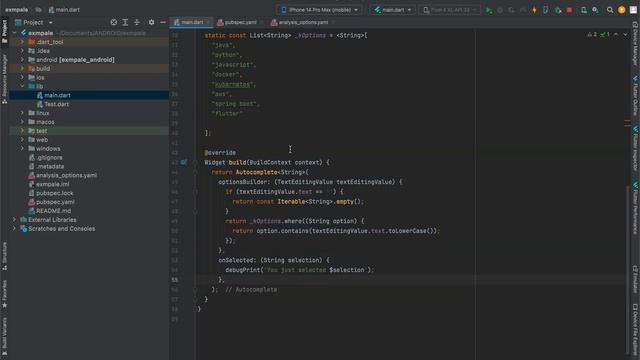The image size is (640, 360).
Task: Click lib breadcrumb in navigation bar
Action: point(38,10)
